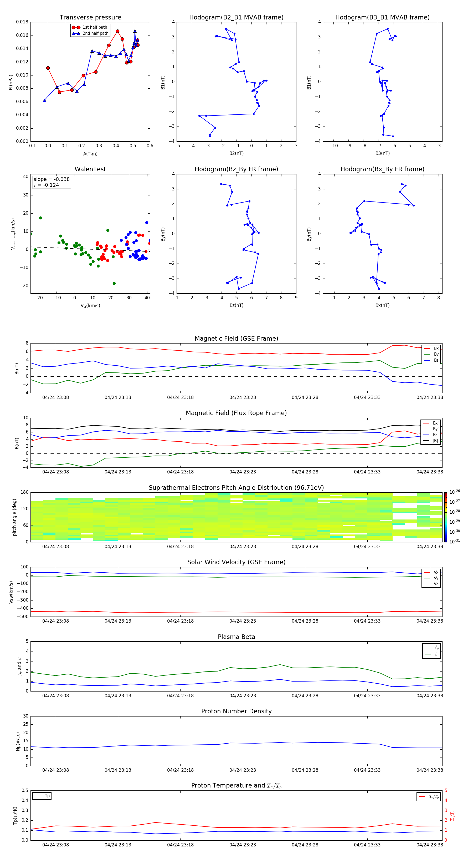Image resolution: width=473 pixels, height=868 pixels.
Task: Click the "V_A(km/s)" x-axis label of WalenTest
Action: 90,306
